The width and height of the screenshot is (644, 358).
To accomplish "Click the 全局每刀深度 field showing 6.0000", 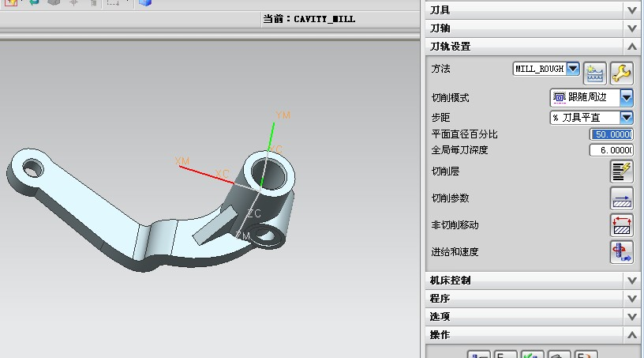I will point(612,150).
